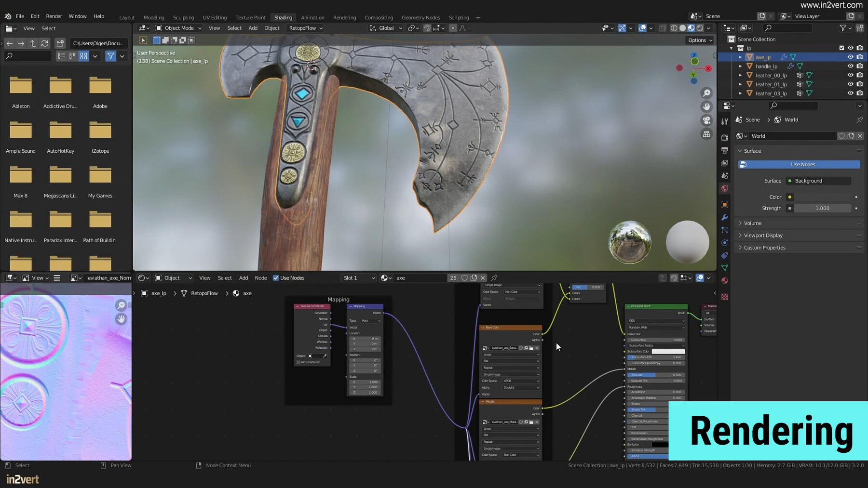Click the pin icon in the shader editor header

pyautogui.click(x=494, y=278)
